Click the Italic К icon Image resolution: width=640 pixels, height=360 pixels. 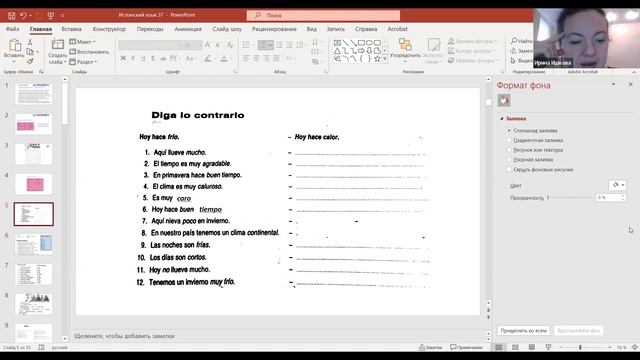[133, 59]
